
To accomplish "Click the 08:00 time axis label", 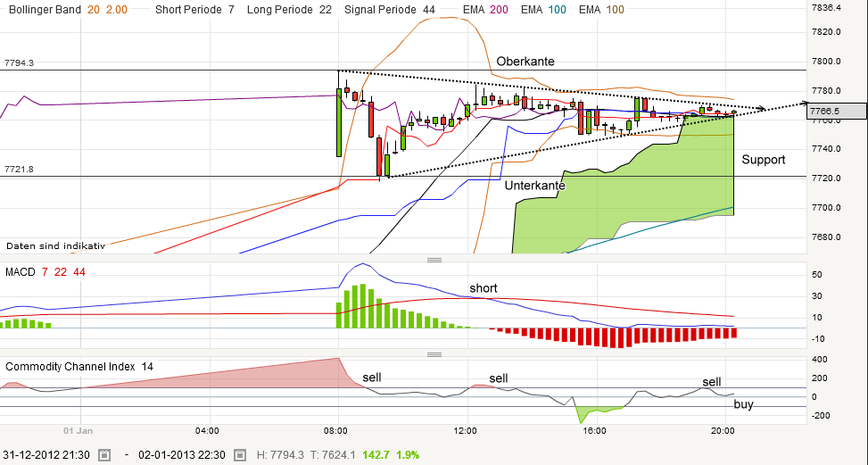I will coord(336,431).
